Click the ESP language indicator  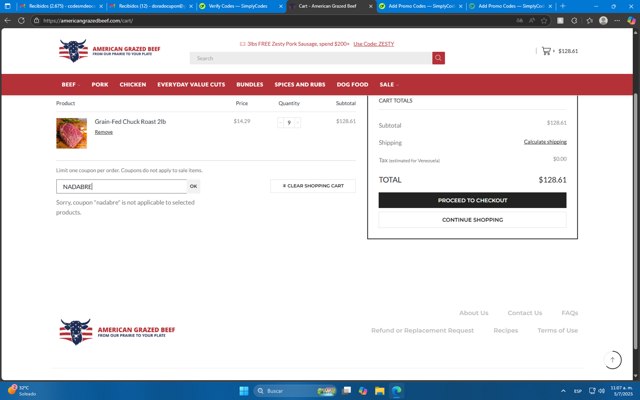pos(578,391)
